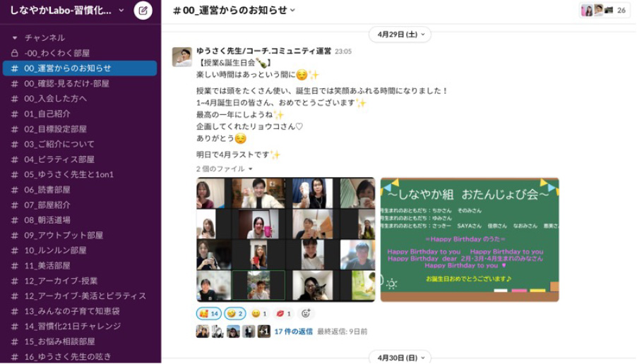Go to 01_自己紹介 channel

tap(80, 114)
